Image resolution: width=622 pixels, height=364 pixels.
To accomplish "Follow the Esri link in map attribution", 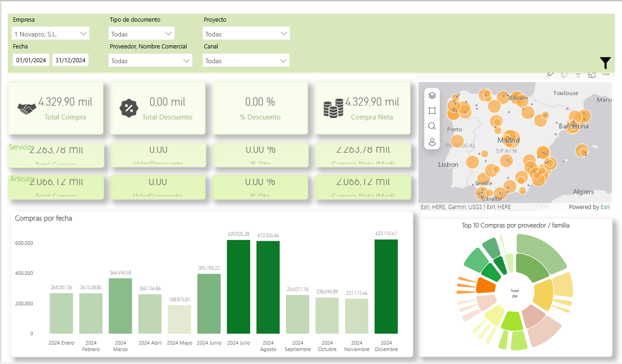I will pos(605,207).
